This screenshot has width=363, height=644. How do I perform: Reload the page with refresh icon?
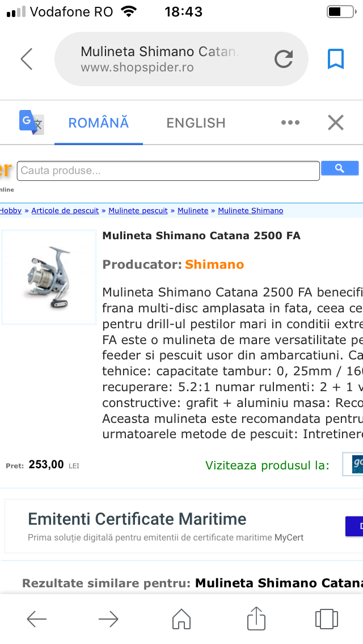[283, 59]
